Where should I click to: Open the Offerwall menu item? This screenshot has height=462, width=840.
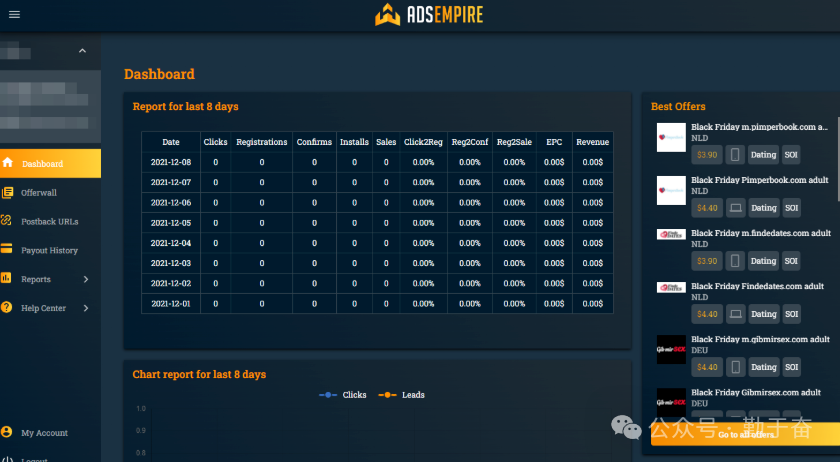(x=50, y=192)
